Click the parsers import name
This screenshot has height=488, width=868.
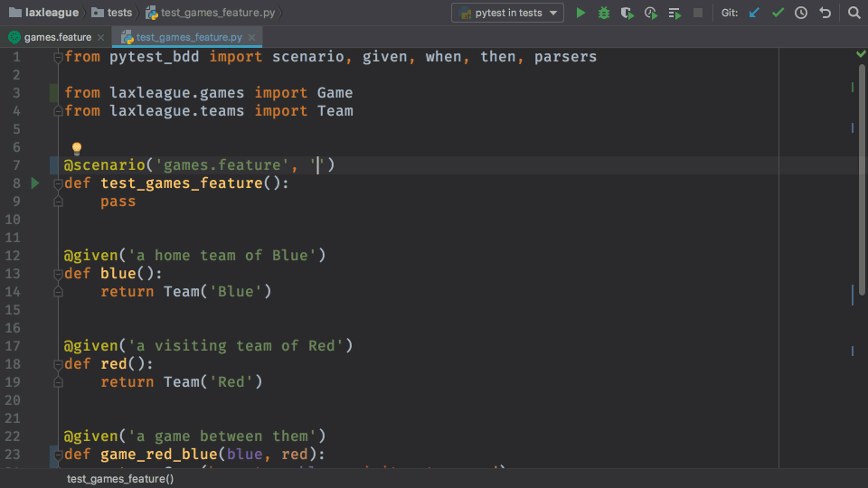pyautogui.click(x=565, y=56)
